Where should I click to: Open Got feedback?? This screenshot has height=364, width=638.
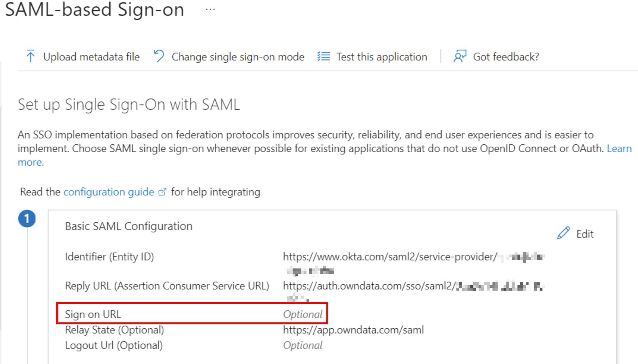pos(506,56)
